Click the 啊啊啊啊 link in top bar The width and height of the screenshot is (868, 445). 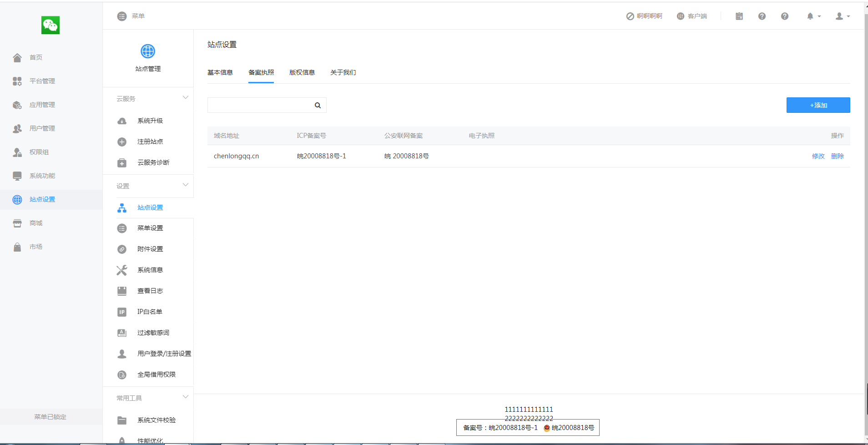tap(644, 16)
